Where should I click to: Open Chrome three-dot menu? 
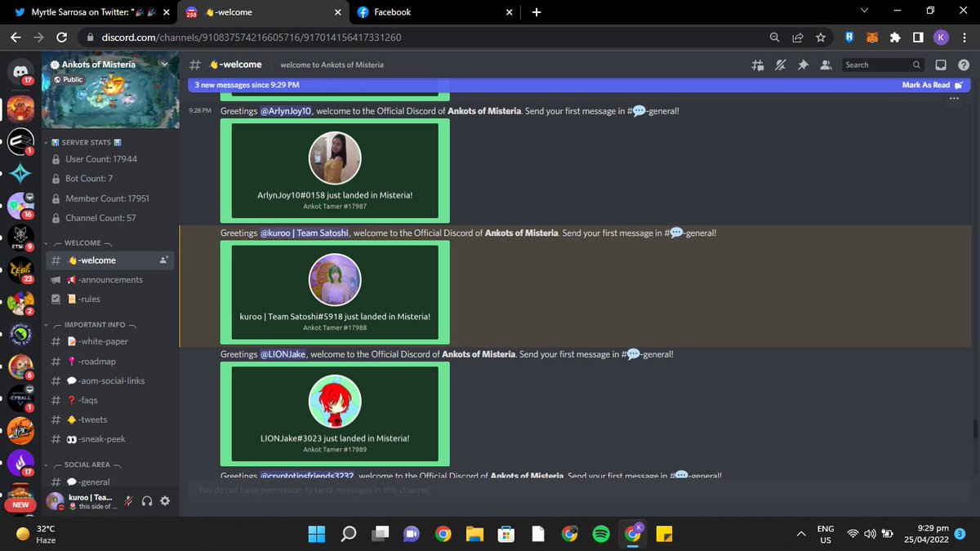(x=964, y=37)
